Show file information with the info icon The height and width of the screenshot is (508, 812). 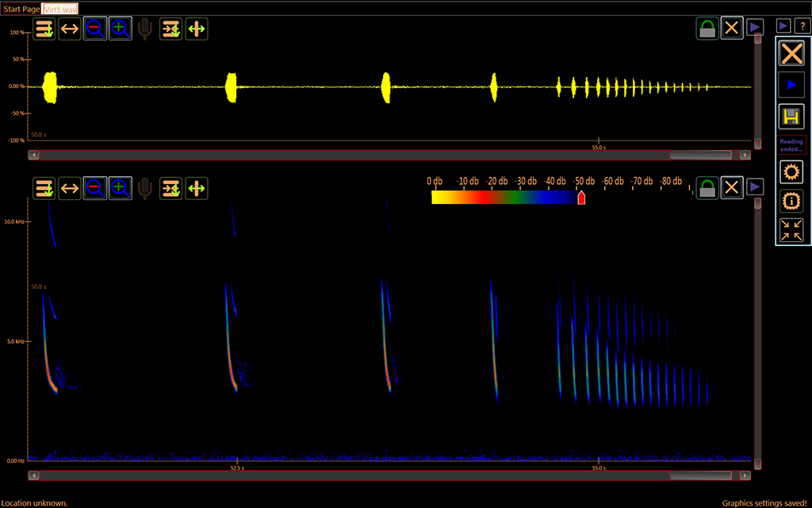(x=791, y=200)
